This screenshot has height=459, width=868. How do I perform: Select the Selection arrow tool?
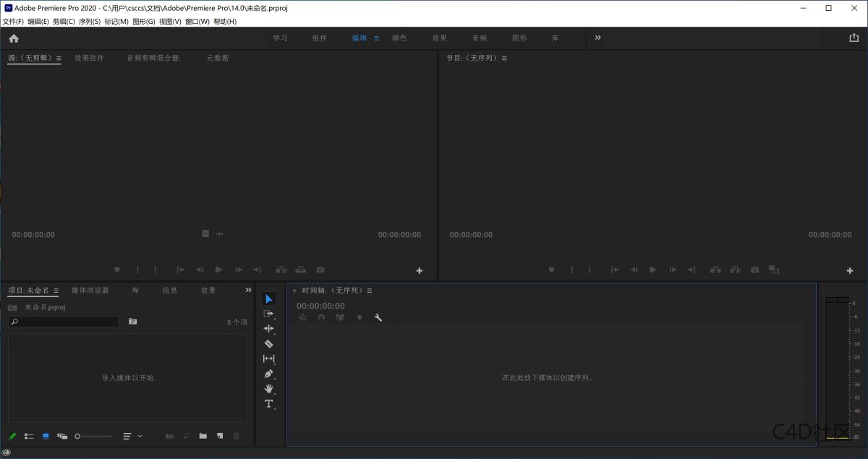point(269,299)
